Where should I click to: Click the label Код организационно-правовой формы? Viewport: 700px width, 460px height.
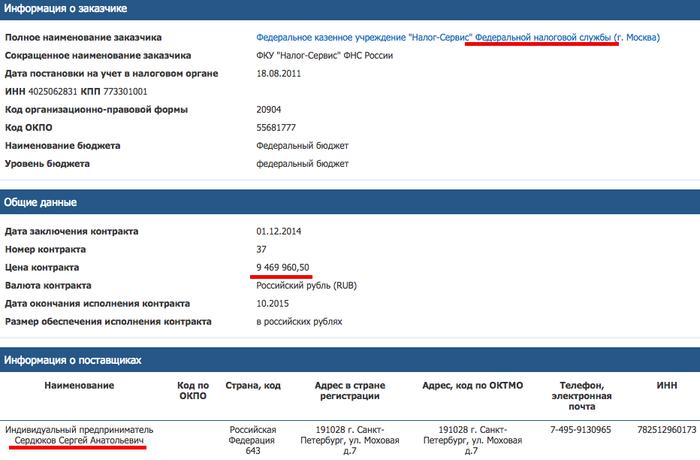96,110
